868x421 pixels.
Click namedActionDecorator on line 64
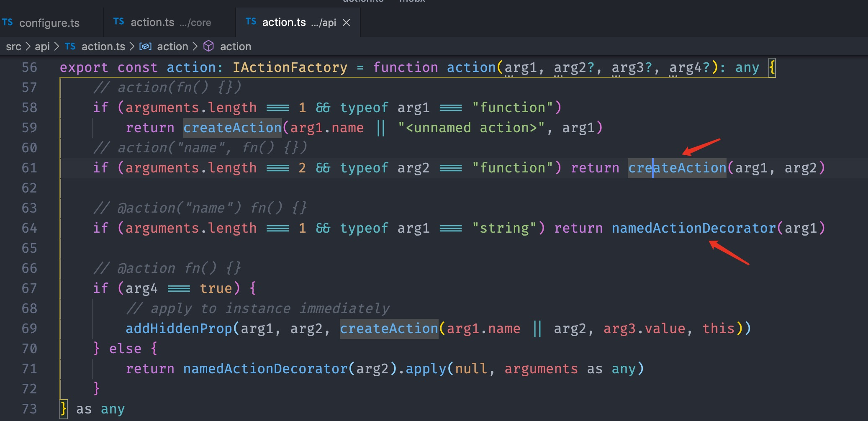693,228
